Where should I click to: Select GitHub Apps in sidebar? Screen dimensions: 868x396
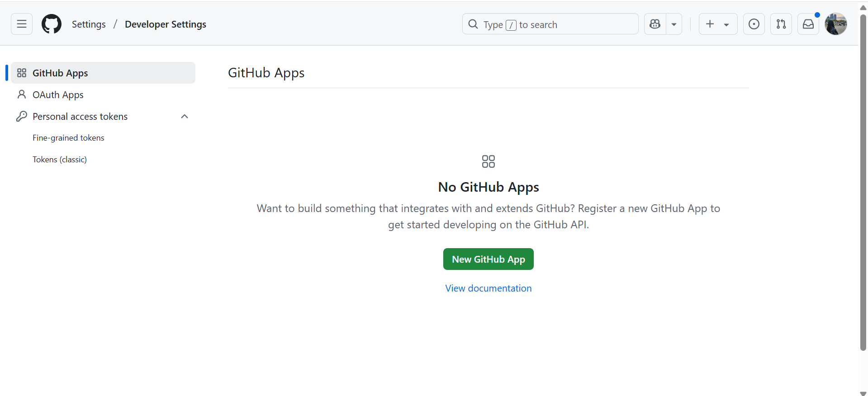click(103, 73)
